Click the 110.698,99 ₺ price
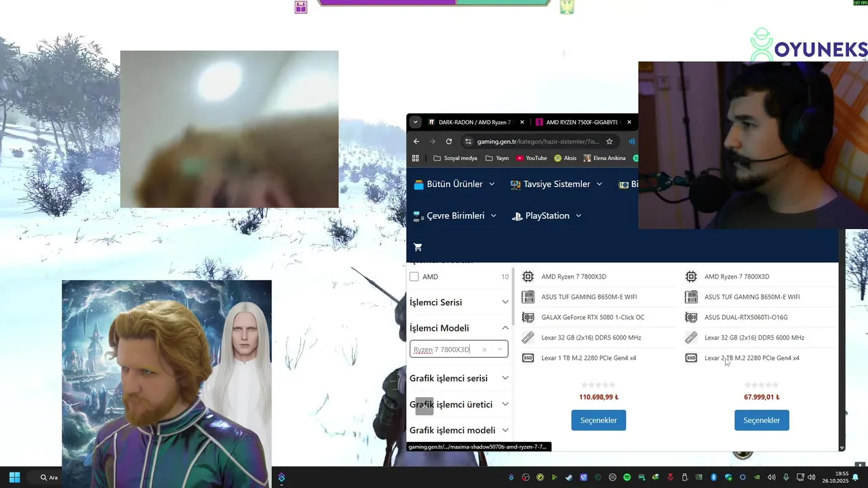 point(599,397)
